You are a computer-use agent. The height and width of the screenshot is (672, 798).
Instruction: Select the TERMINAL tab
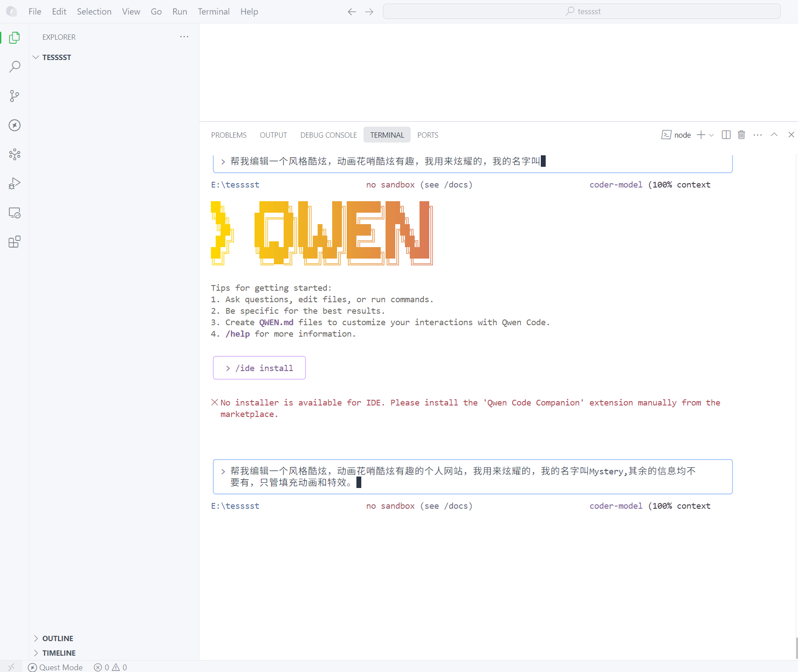click(x=387, y=135)
